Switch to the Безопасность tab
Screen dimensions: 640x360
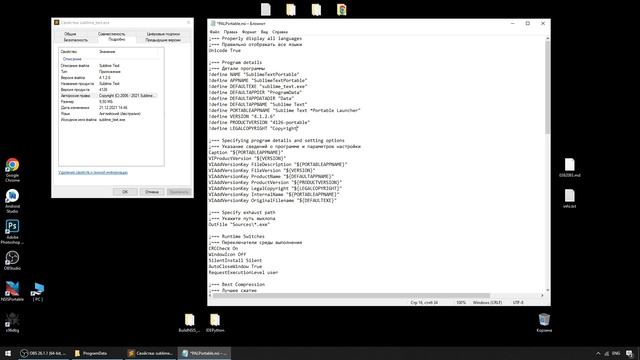[x=76, y=40]
